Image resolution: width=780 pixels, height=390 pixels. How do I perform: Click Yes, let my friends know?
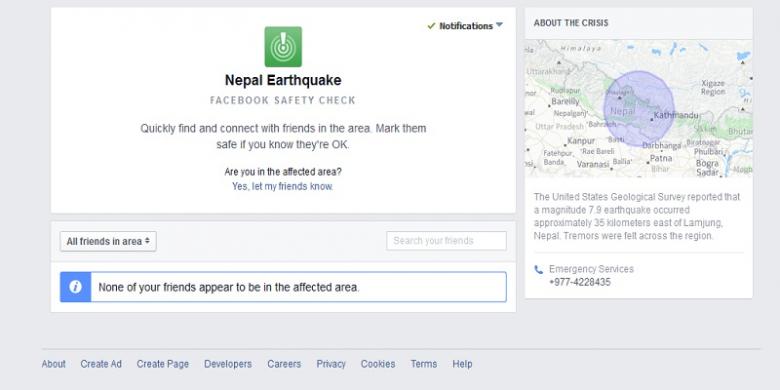[283, 187]
